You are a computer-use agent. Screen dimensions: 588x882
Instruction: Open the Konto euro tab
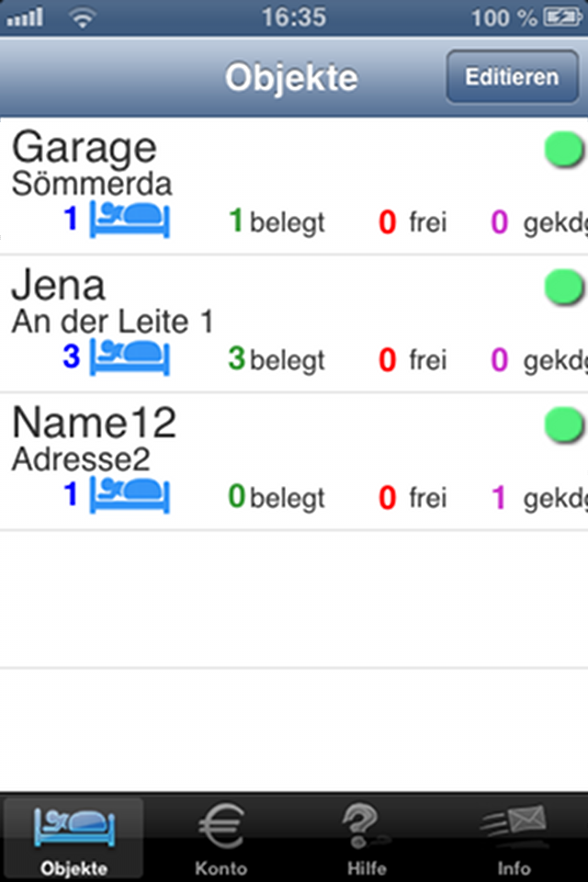pos(220,838)
